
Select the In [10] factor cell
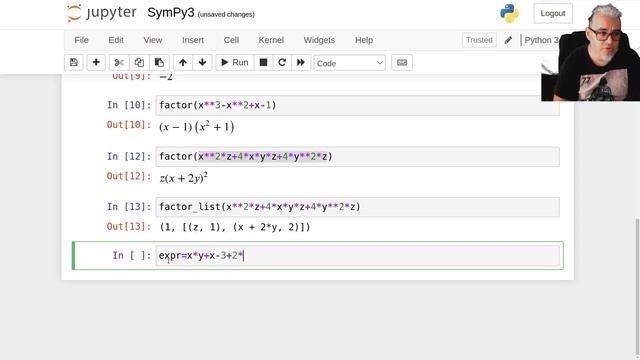pos(357,105)
